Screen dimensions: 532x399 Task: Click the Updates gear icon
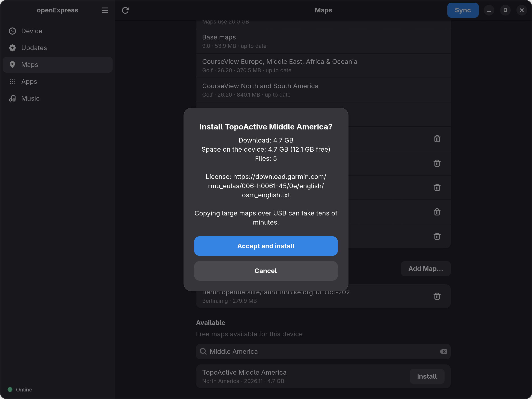click(12, 48)
